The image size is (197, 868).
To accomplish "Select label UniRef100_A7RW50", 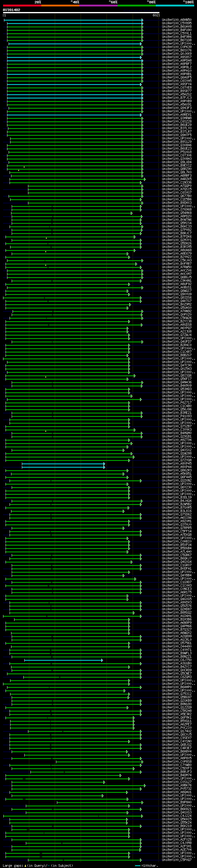I will tap(177, 267).
